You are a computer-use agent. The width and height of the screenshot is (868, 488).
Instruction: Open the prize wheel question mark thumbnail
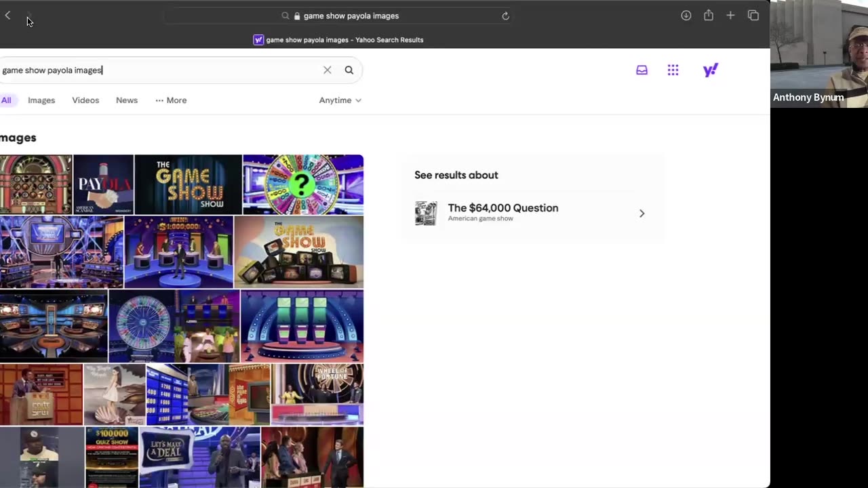tap(303, 184)
